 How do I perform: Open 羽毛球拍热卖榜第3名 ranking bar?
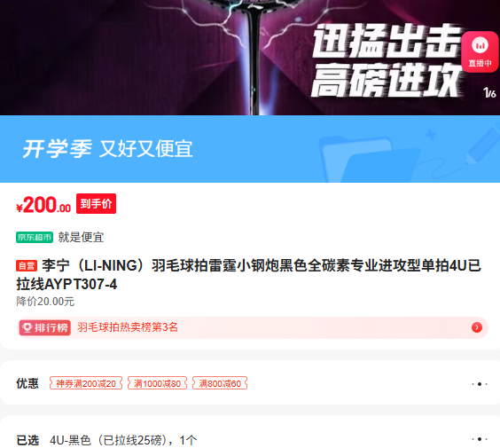[x=253, y=327]
